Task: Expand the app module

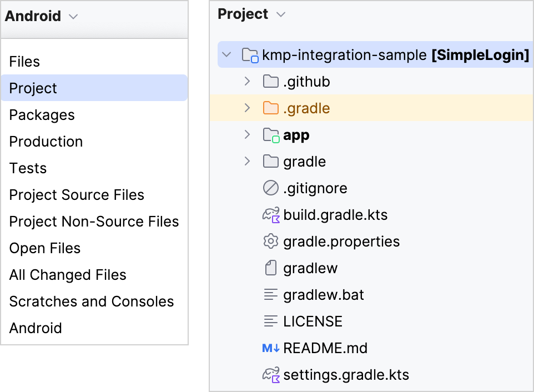Action: [247, 134]
